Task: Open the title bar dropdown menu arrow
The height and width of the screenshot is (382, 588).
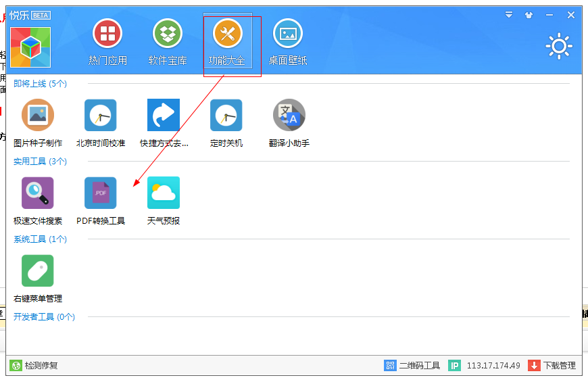Action: click(509, 15)
